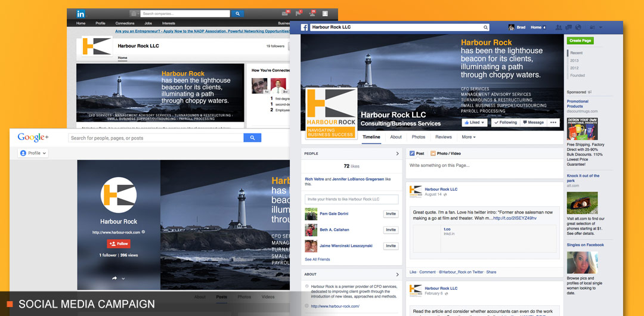Image resolution: width=644 pixels, height=316 pixels.
Task: Invite Pam Gale Dorini
Action: pos(391,213)
